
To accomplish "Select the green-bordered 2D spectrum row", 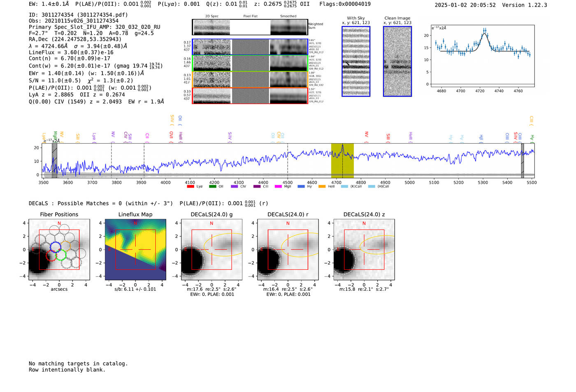I will click(x=250, y=63).
